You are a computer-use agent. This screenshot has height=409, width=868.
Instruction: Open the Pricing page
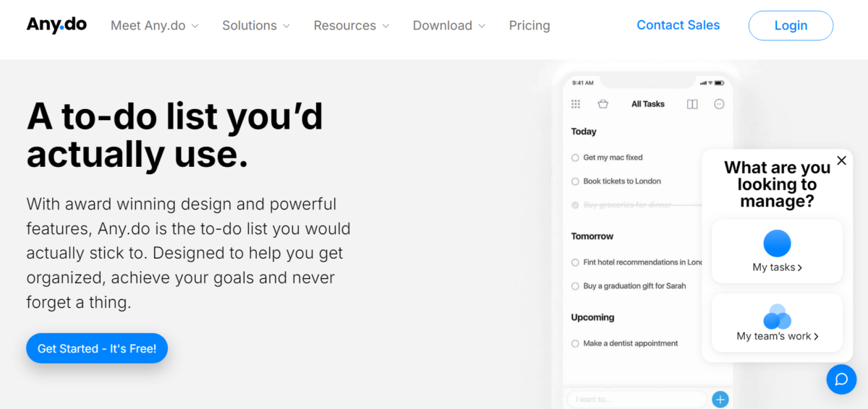(529, 25)
